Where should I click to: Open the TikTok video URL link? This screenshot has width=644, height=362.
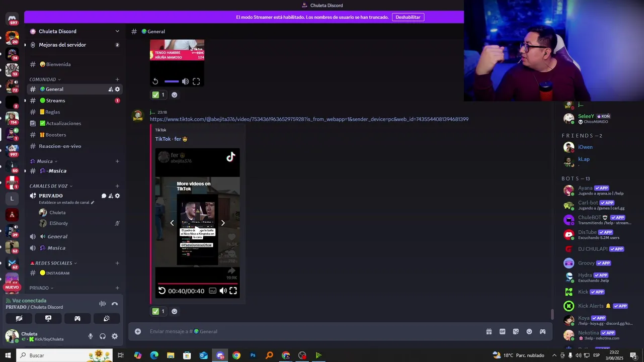point(309,119)
